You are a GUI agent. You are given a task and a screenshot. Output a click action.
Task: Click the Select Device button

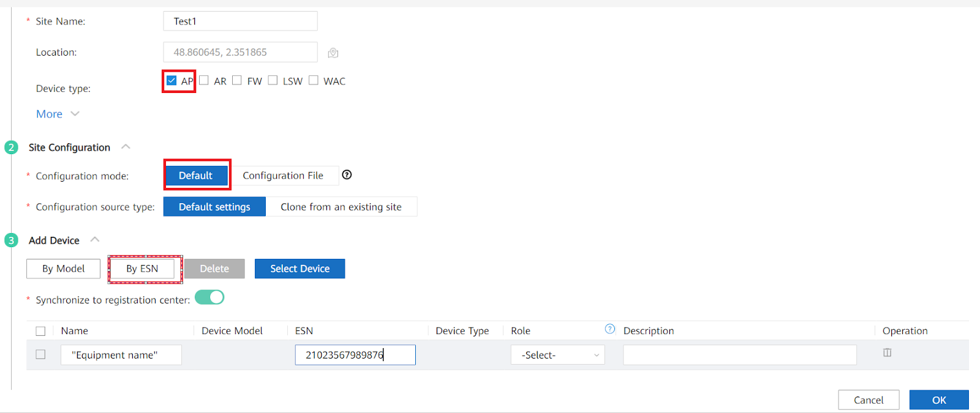(x=300, y=269)
